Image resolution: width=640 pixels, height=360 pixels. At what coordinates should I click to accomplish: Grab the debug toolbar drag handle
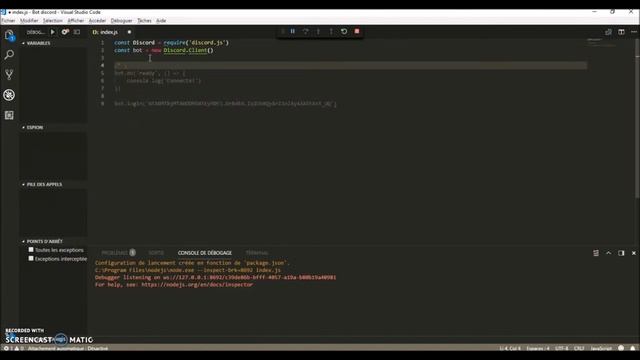pyautogui.click(x=282, y=31)
